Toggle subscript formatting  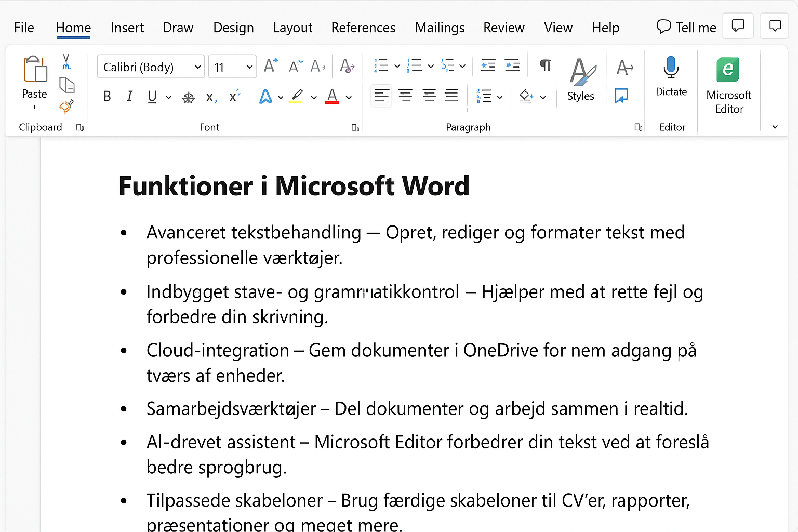pos(211,97)
